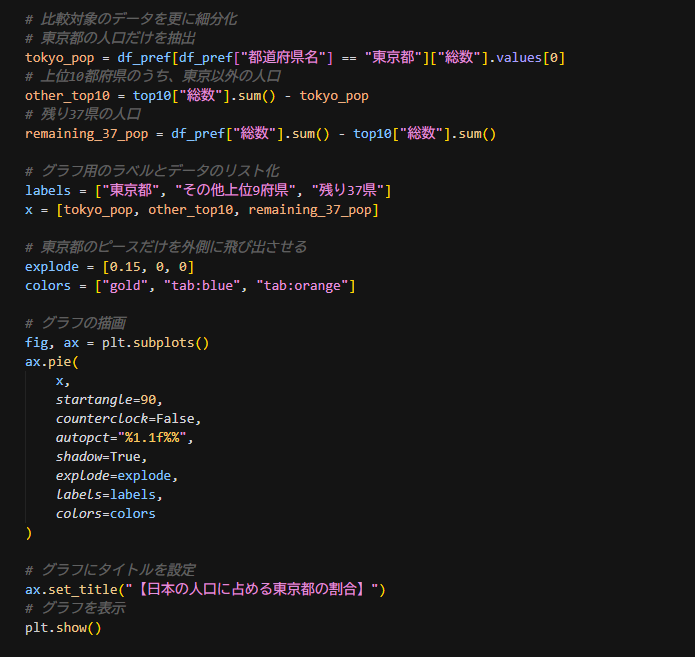Click the startangle=90 argument
Image resolution: width=695 pixels, height=657 pixels.
[x=106, y=400]
